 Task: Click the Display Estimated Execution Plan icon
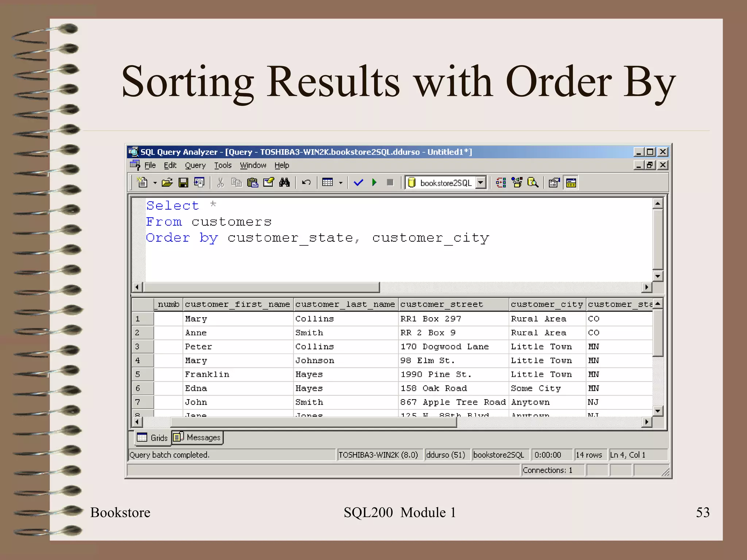(x=501, y=182)
